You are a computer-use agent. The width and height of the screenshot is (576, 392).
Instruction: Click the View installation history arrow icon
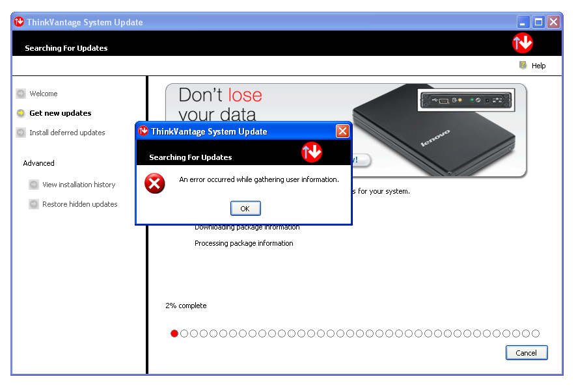34,185
